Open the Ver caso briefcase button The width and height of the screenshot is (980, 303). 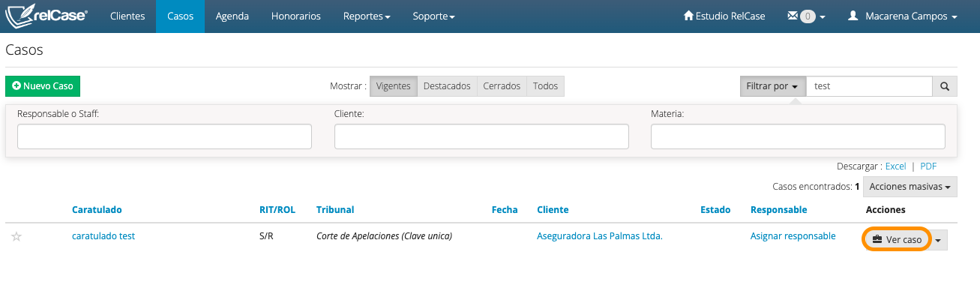(897, 239)
